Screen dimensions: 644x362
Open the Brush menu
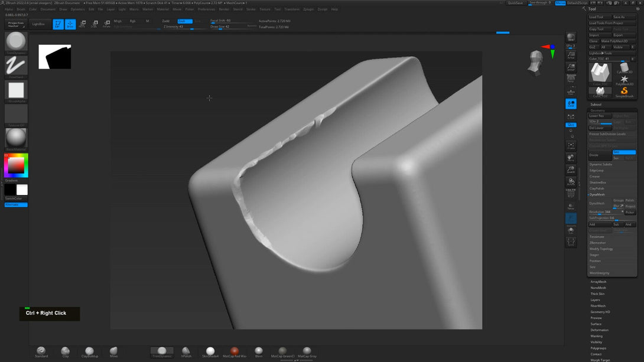click(x=21, y=9)
